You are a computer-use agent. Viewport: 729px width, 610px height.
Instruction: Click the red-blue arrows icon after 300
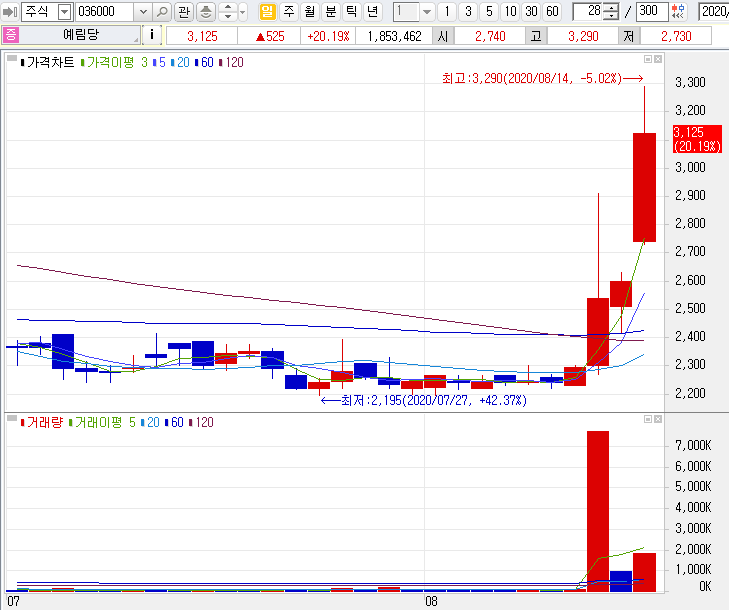pyautogui.click(x=678, y=12)
